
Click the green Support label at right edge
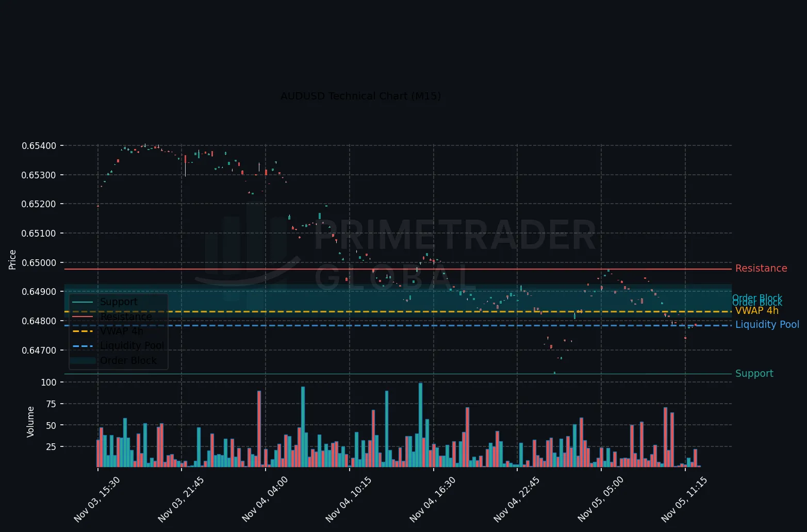[x=754, y=374]
